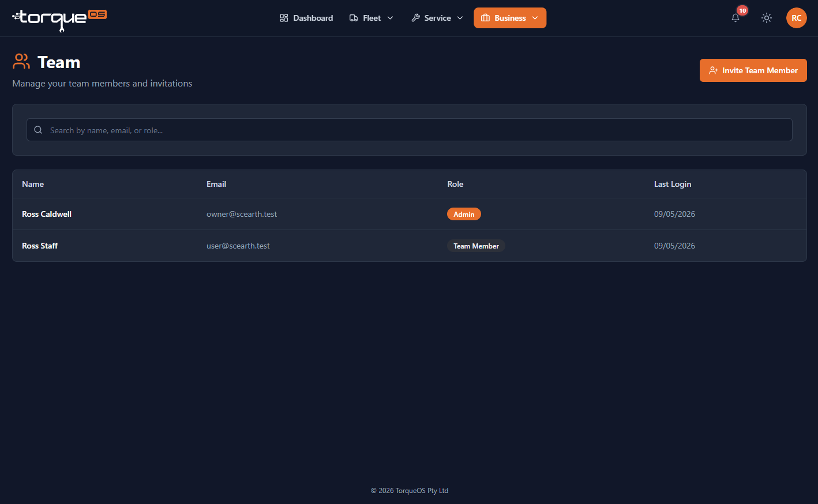This screenshot has height=504, width=818.
Task: Click the search magnifier icon
Action: pos(38,130)
